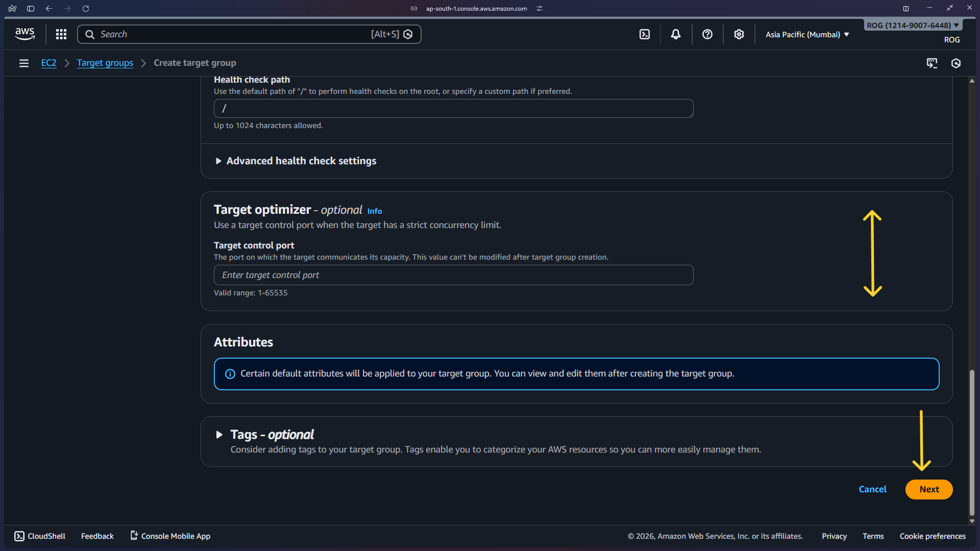The width and height of the screenshot is (980, 551).
Task: Open the Asia Pacific (Mumbai) region dropdown
Action: pos(807,35)
